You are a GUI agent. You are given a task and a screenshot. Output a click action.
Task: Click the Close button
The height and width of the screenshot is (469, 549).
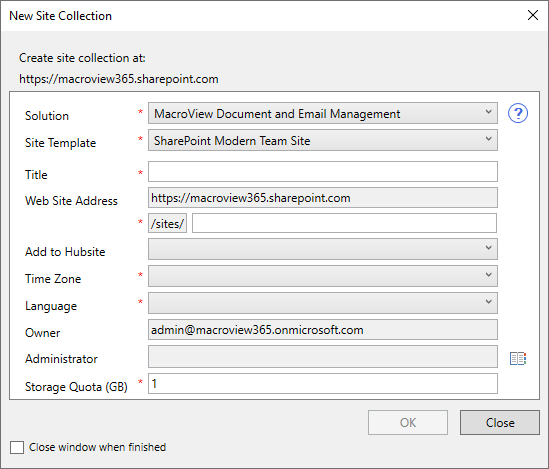[x=500, y=422]
